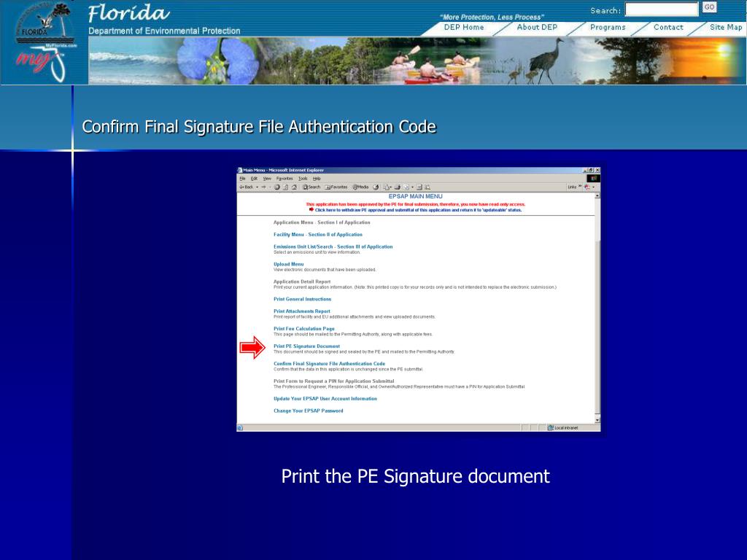Click the Stop icon in the IE toolbar

coord(277,187)
